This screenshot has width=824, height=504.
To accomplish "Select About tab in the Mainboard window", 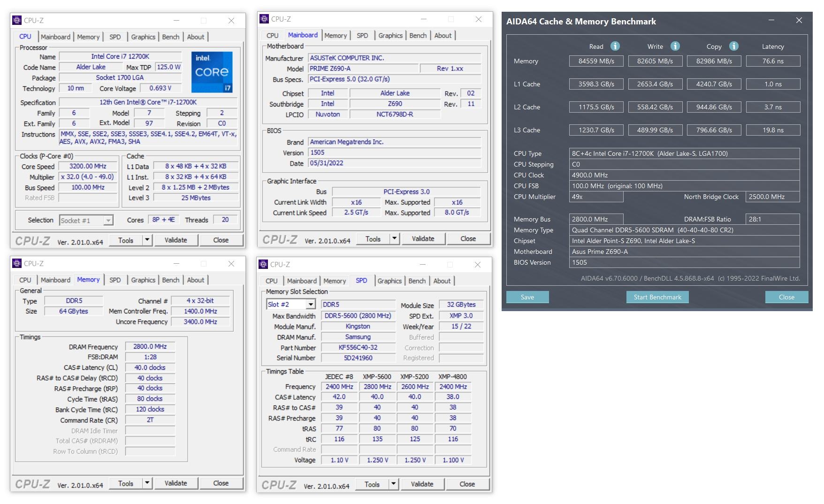I will click(443, 35).
